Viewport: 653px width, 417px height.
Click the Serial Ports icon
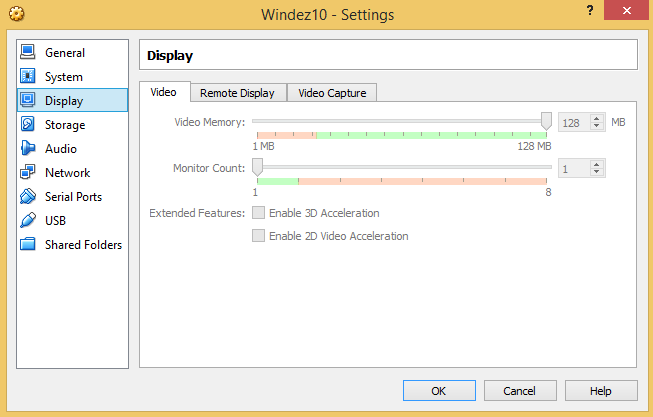click(27, 196)
